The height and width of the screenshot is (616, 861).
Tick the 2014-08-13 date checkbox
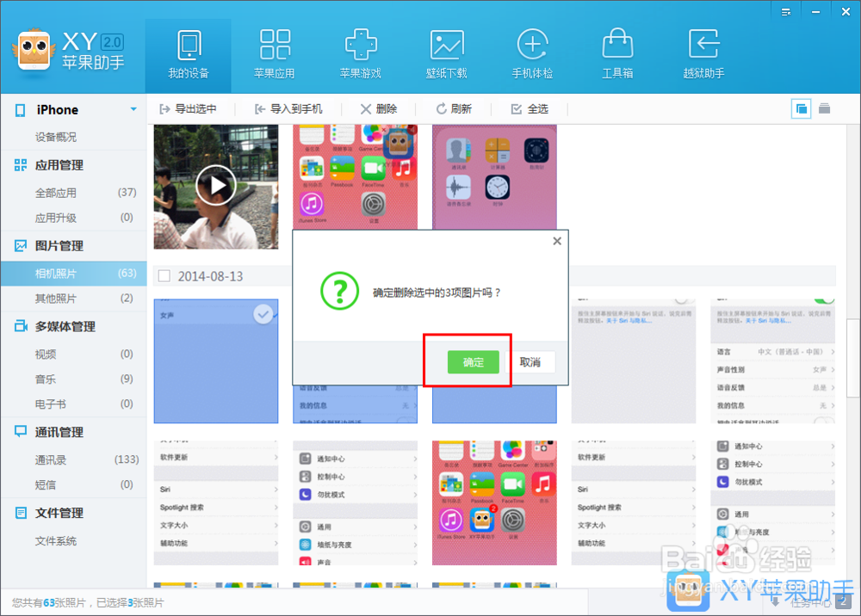[x=164, y=276]
